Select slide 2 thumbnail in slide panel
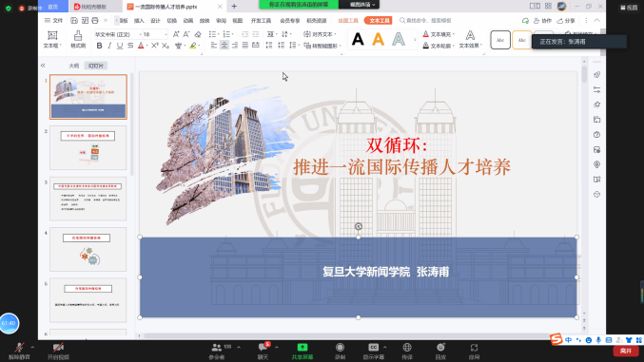 tap(88, 148)
